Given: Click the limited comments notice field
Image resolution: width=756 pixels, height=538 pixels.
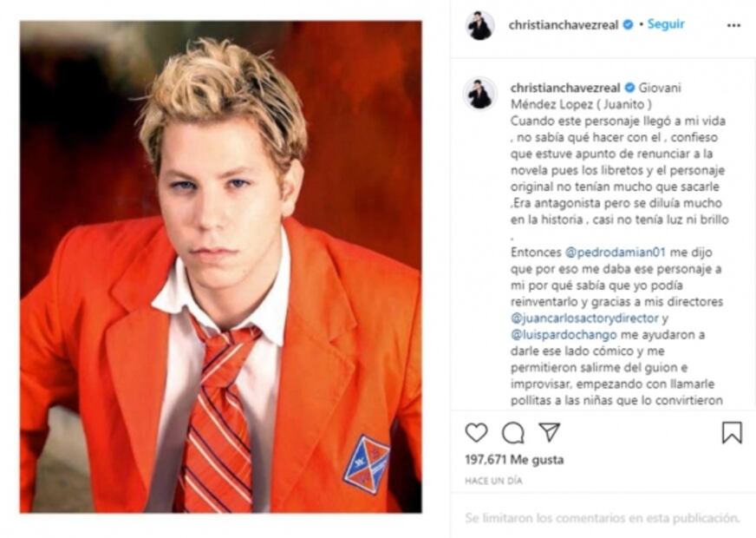Looking at the screenshot, I should point(603,518).
